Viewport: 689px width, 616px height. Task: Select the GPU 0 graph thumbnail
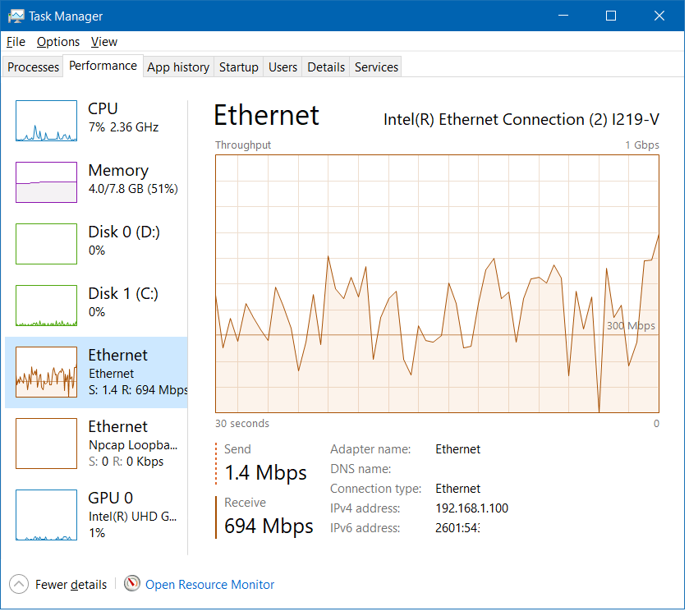pos(47,515)
